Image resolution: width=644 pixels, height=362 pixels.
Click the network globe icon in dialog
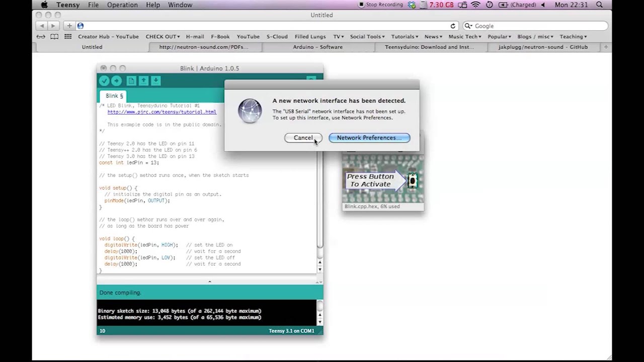[x=250, y=111]
